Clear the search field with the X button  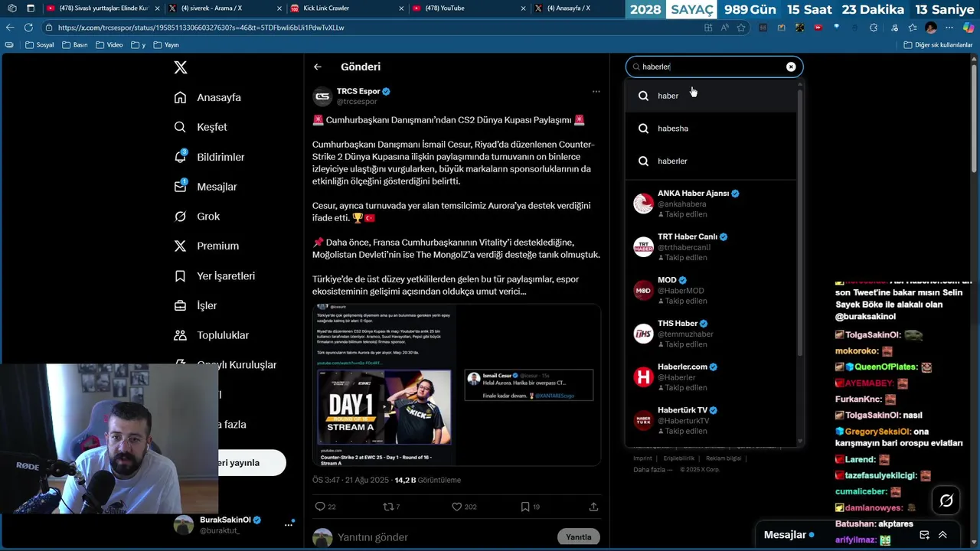tap(791, 67)
